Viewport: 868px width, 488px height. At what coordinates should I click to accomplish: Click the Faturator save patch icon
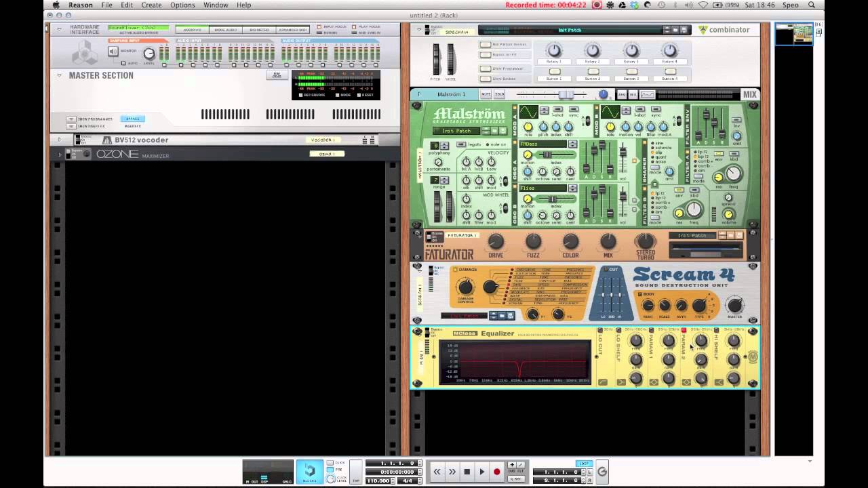pos(739,235)
